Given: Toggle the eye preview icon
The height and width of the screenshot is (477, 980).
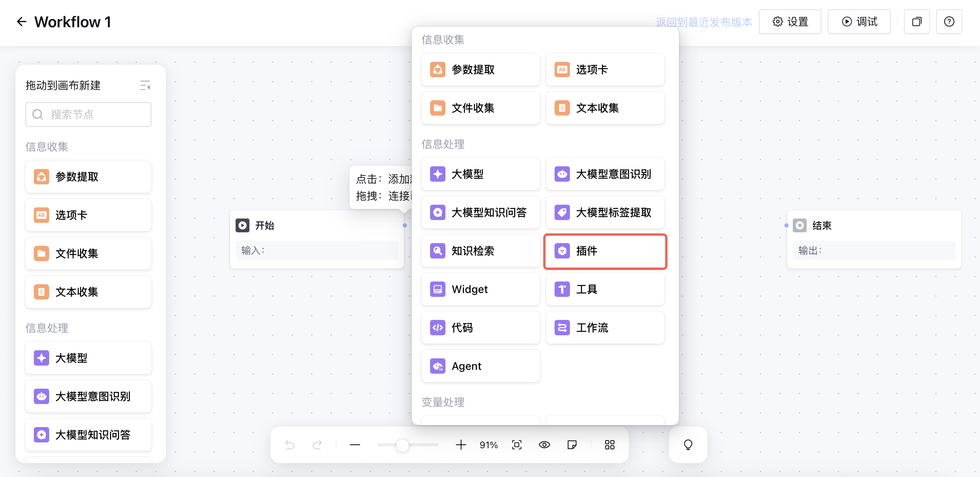Looking at the screenshot, I should click(x=544, y=445).
